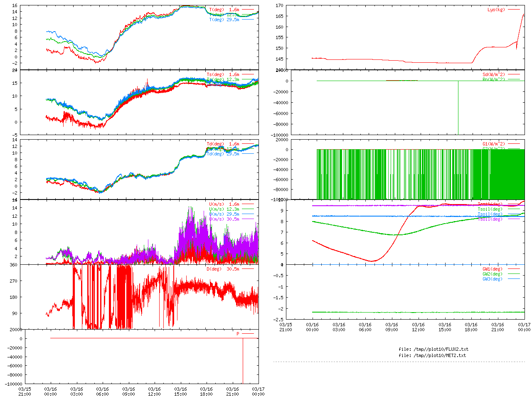Screen dimensions: 532x399
Task: Click 03/15 21:00 tick under the GW plot
Action: 286,327
